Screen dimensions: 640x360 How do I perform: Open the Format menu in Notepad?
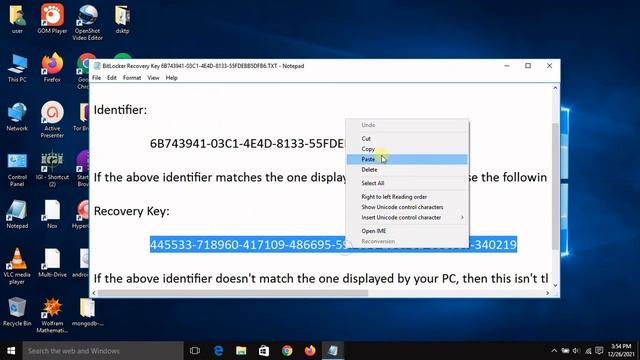coord(132,78)
